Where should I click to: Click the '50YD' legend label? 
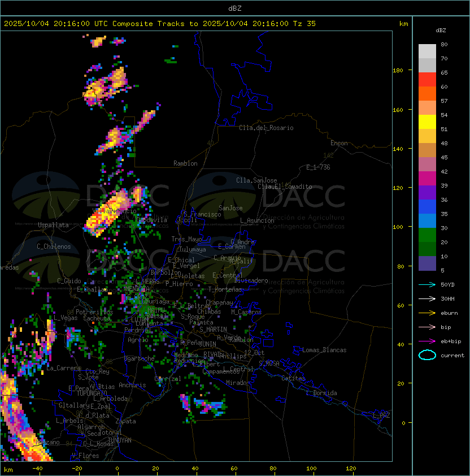pos(447,285)
